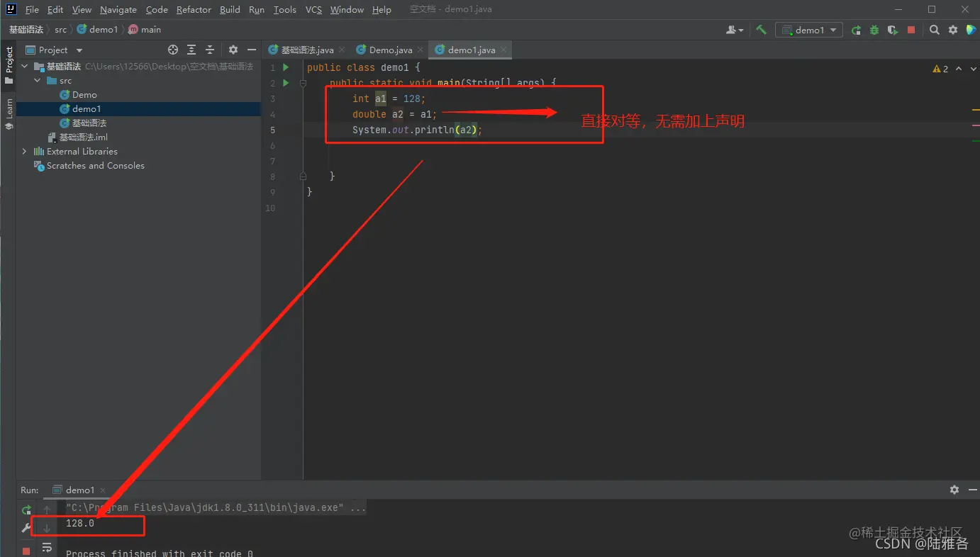This screenshot has width=980, height=557.
Task: Go to next highlighted problem arrow
Action: (x=972, y=69)
